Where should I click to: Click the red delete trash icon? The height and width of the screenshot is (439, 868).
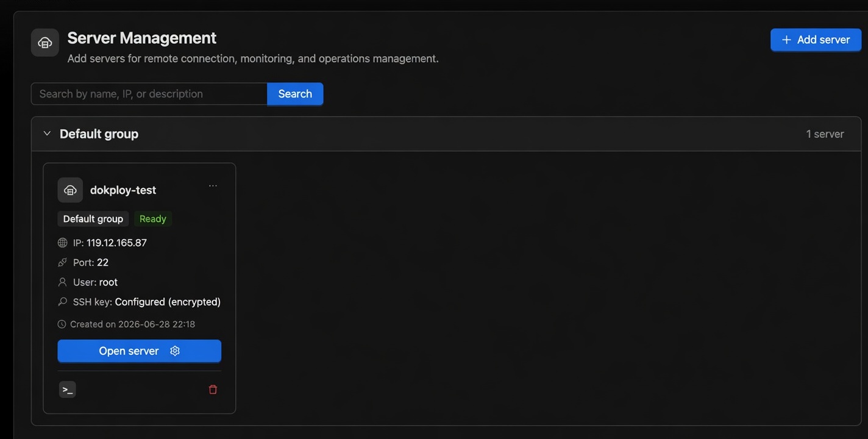coord(213,390)
